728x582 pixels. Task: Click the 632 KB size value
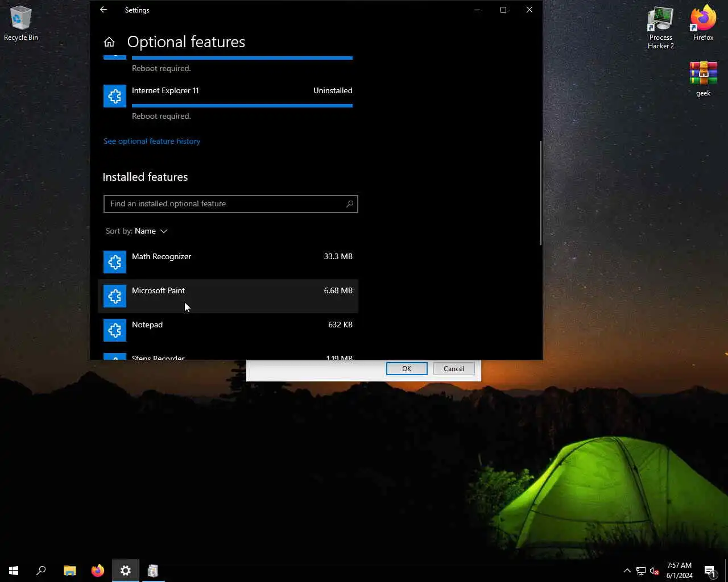coord(340,325)
